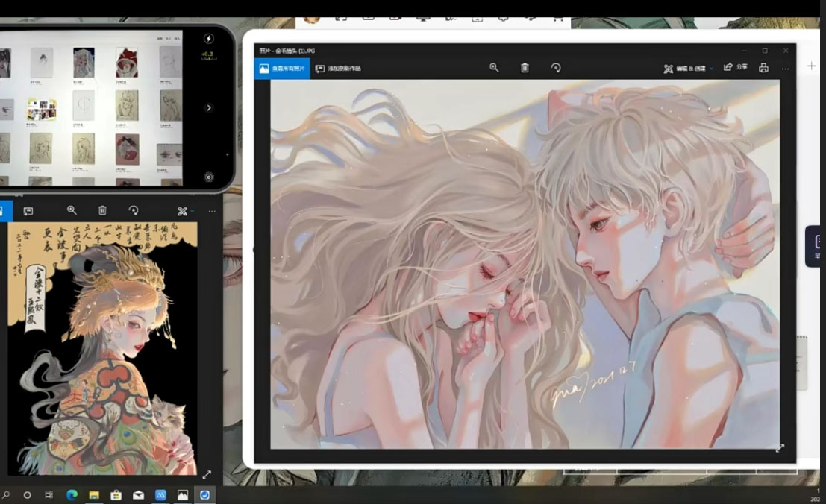This screenshot has width=826, height=504.
Task: Click the right chevron in the phone camera view
Action: pyautogui.click(x=209, y=108)
